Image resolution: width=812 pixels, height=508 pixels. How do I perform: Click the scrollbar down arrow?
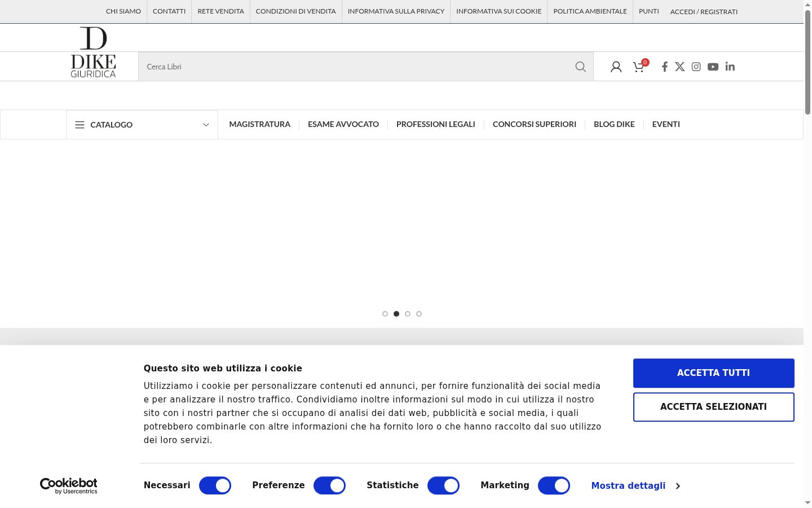tap(807, 503)
